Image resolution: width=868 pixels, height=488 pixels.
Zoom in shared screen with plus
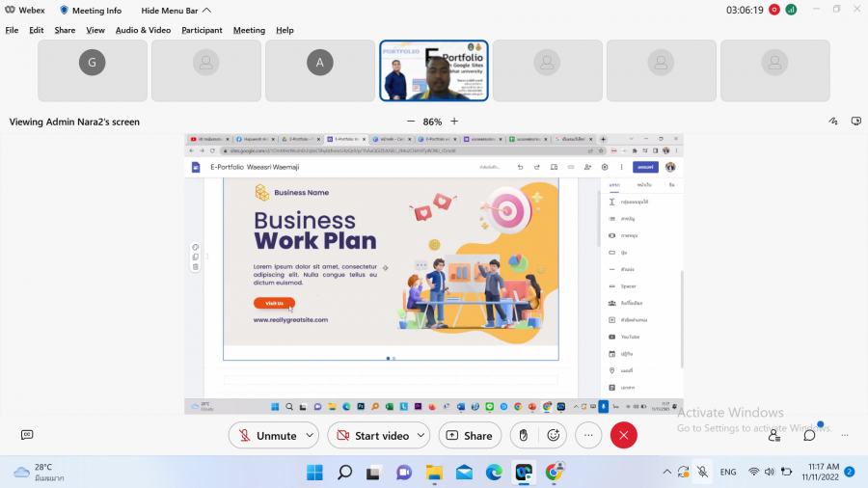(x=454, y=122)
